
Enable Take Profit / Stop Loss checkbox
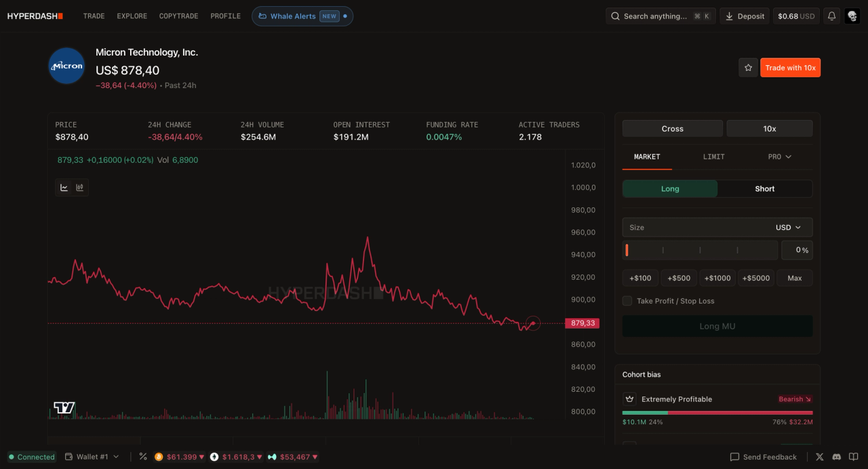(x=627, y=301)
